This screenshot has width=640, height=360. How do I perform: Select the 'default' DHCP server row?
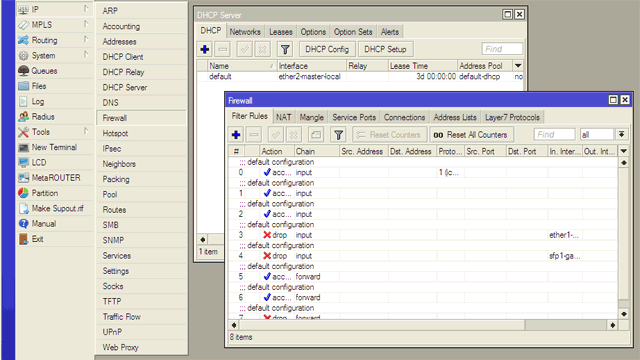click(x=360, y=77)
